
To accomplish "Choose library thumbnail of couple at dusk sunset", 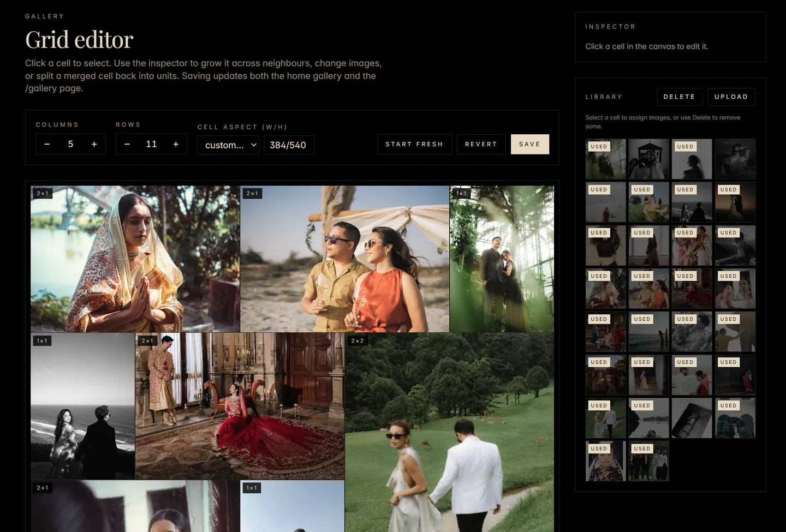I will (x=735, y=202).
